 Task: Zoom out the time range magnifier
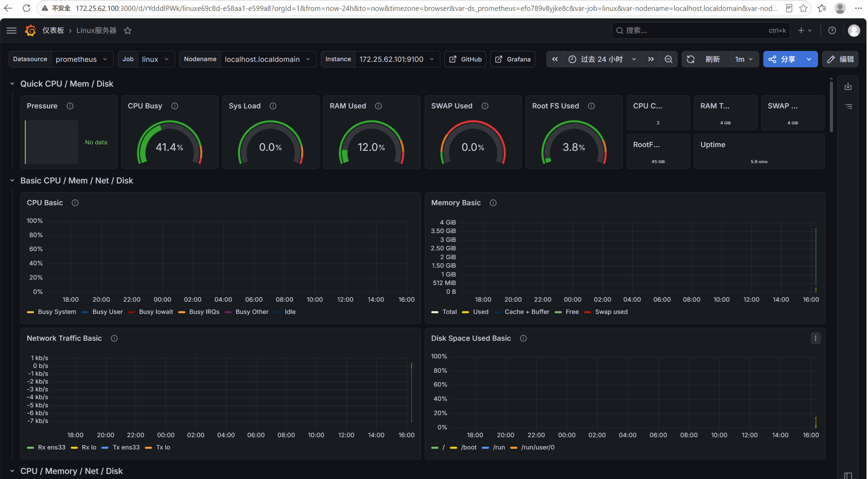point(668,59)
